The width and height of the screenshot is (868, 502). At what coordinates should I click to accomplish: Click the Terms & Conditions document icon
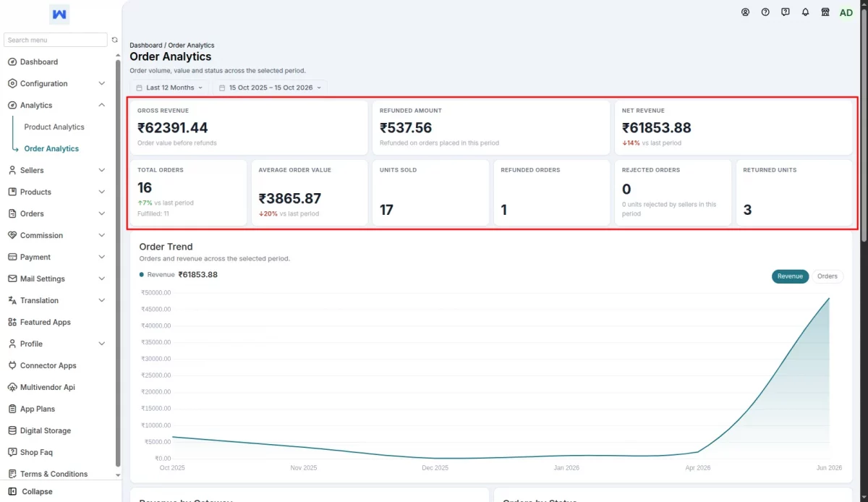(12, 475)
